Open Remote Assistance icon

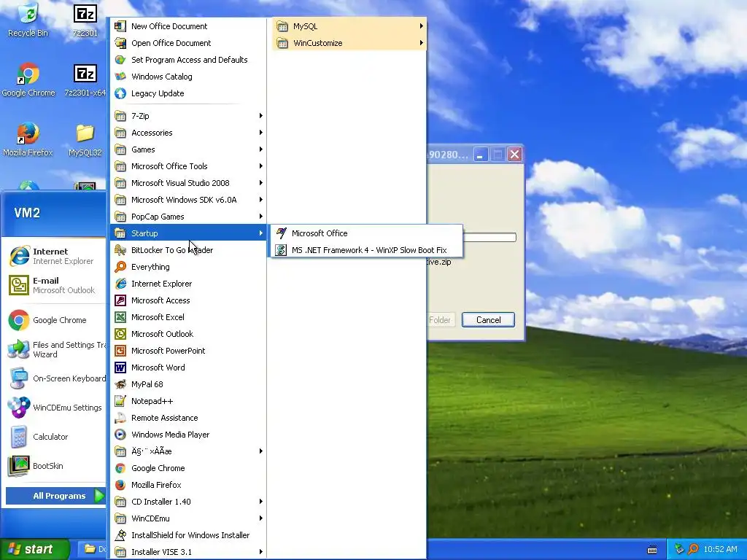coord(120,418)
